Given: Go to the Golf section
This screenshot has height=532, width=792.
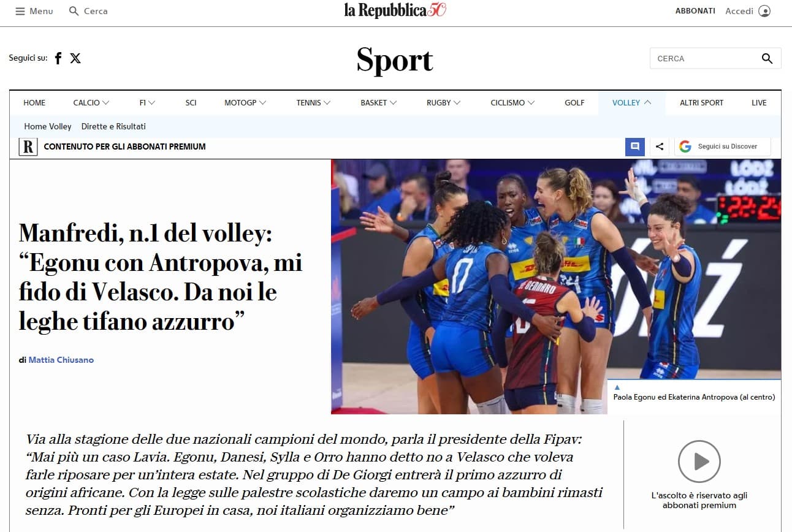Looking at the screenshot, I should coord(574,103).
